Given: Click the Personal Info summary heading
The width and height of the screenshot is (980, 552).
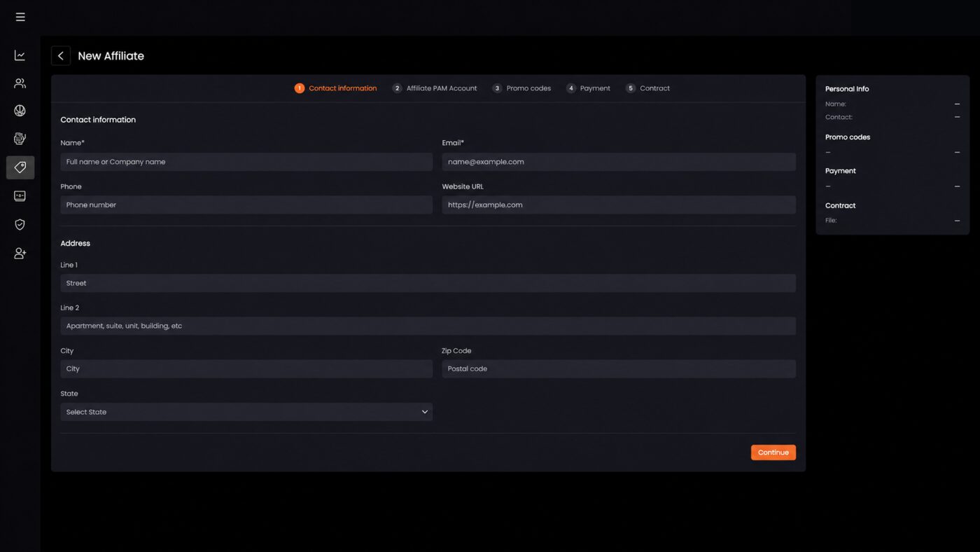Looking at the screenshot, I should (847, 89).
